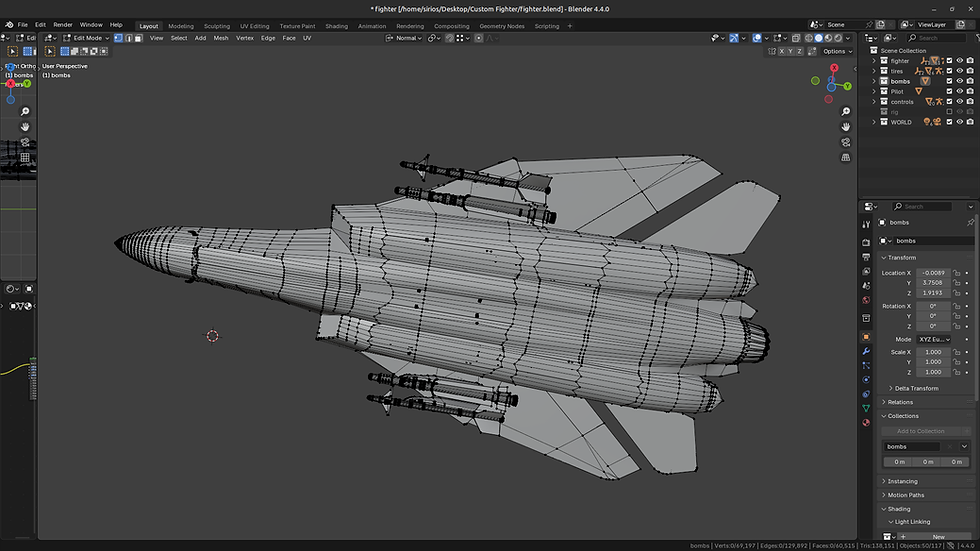The image size is (980, 551).
Task: Switch perspective/orthographic grid icon in main viewport
Action: (x=846, y=157)
